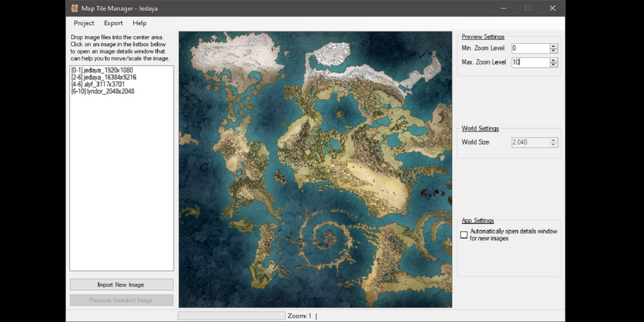
Task: Click the Min. Zoom Level input field
Action: 531,48
